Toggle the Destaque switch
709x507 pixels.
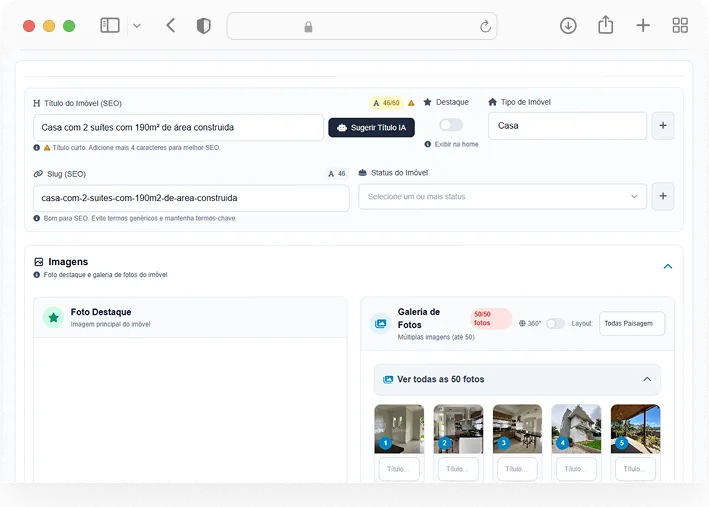[451, 125]
